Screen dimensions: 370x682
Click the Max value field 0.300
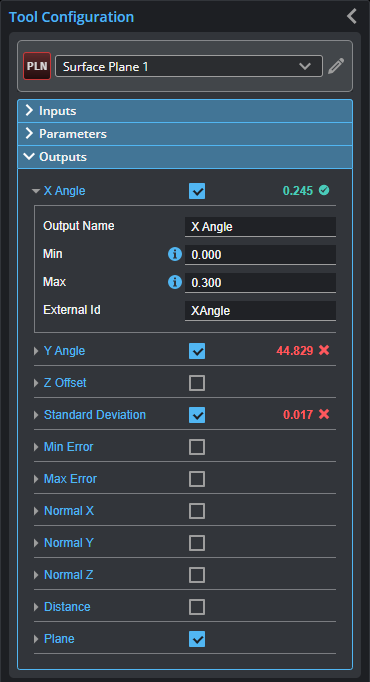260,283
